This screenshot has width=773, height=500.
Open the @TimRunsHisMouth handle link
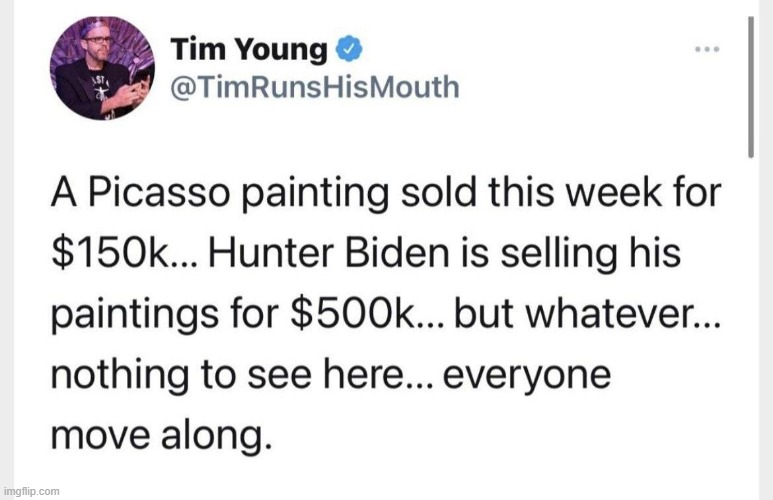(316, 86)
